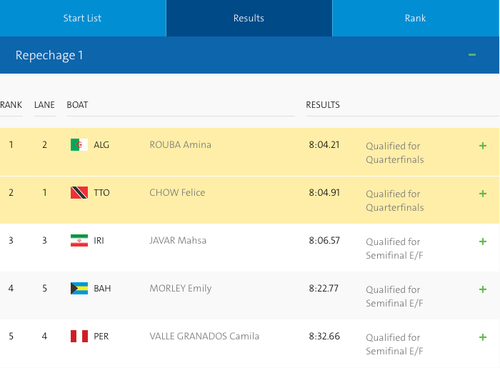Image resolution: width=500 pixels, height=368 pixels.
Task: Select the Results tab
Action: (249, 18)
